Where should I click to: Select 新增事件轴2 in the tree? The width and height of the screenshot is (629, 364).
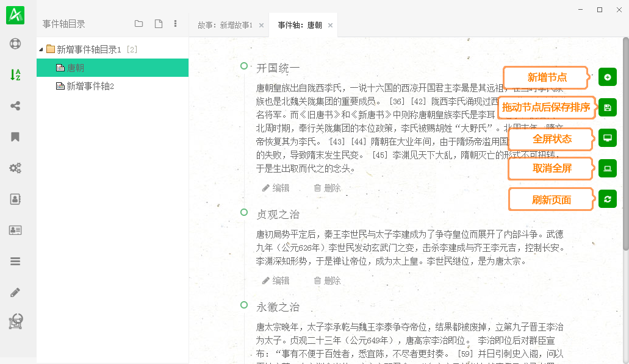pos(85,86)
